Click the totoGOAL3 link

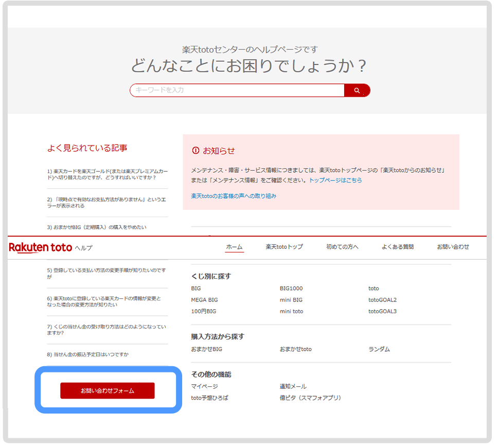coord(382,311)
